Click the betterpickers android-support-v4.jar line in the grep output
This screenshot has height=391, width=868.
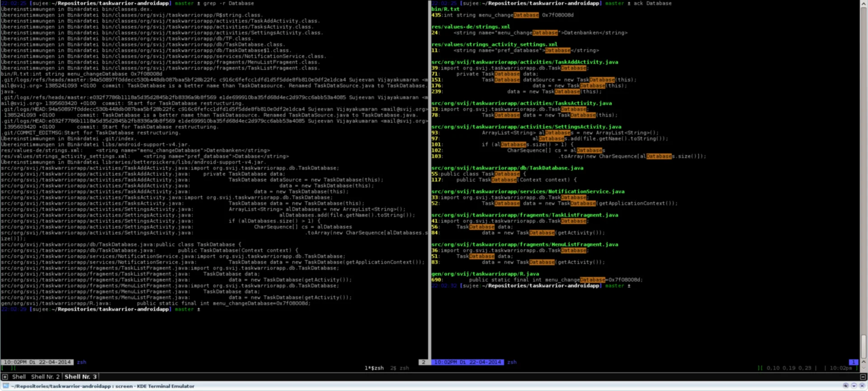click(133, 162)
